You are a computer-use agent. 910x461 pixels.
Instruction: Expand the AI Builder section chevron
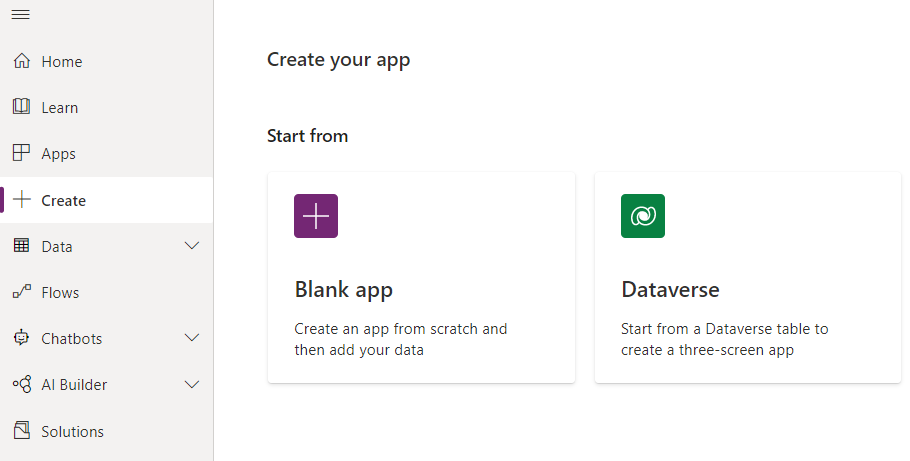point(193,384)
